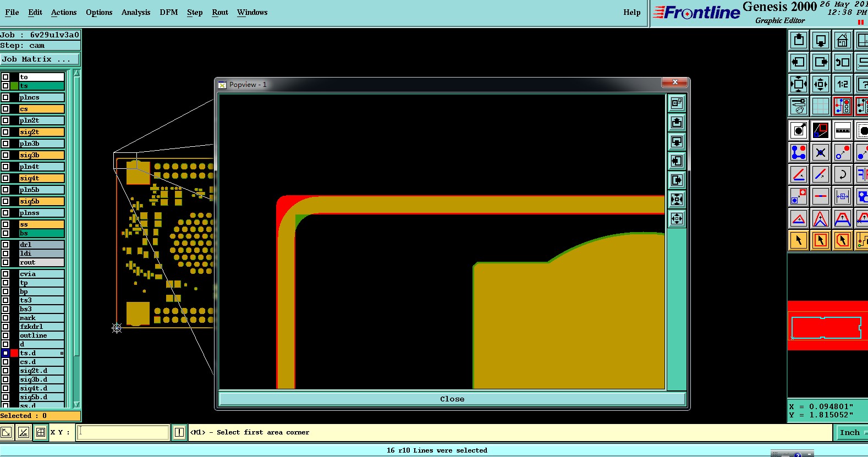Click the grid snap icon beside X Y label
Screen dimensions: 868x457
pyautogui.click(x=41, y=432)
